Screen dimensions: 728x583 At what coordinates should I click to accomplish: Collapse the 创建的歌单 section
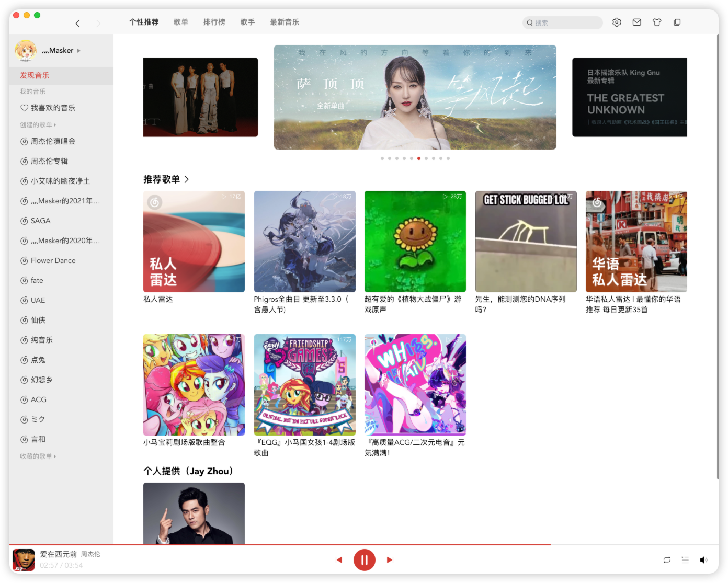(x=38, y=125)
